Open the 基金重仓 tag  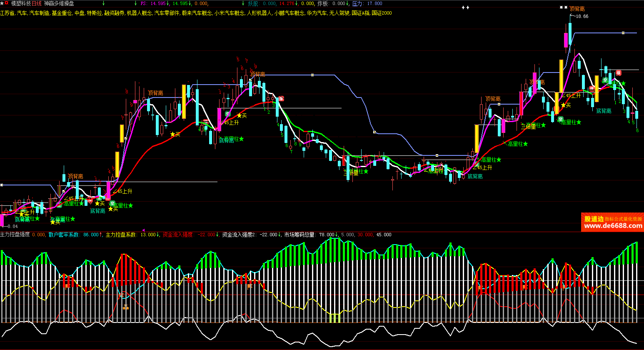pyautogui.click(x=62, y=13)
